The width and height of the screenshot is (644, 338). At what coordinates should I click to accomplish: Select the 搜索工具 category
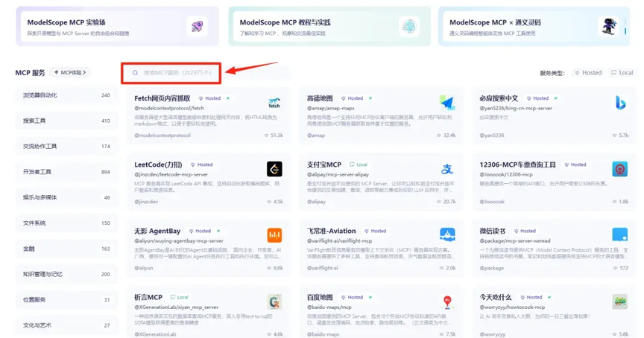(x=66, y=121)
